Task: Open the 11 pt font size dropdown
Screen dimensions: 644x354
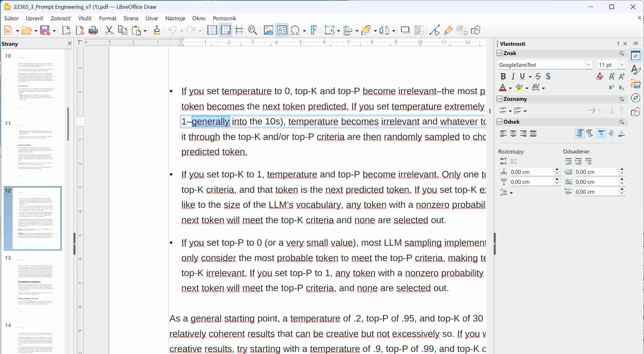Action: (621, 65)
